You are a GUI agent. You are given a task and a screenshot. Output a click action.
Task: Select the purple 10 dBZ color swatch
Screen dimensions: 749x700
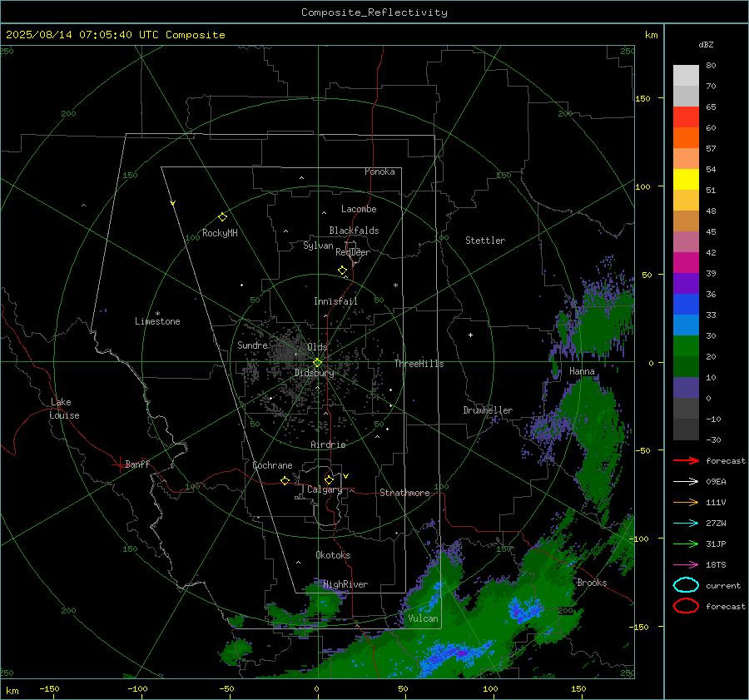[x=686, y=388]
